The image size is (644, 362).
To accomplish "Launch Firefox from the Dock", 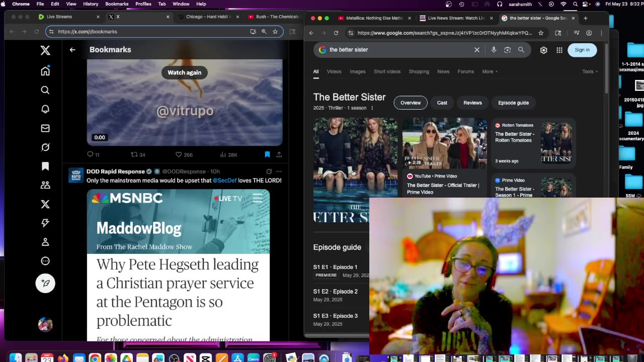I will tap(63, 358).
